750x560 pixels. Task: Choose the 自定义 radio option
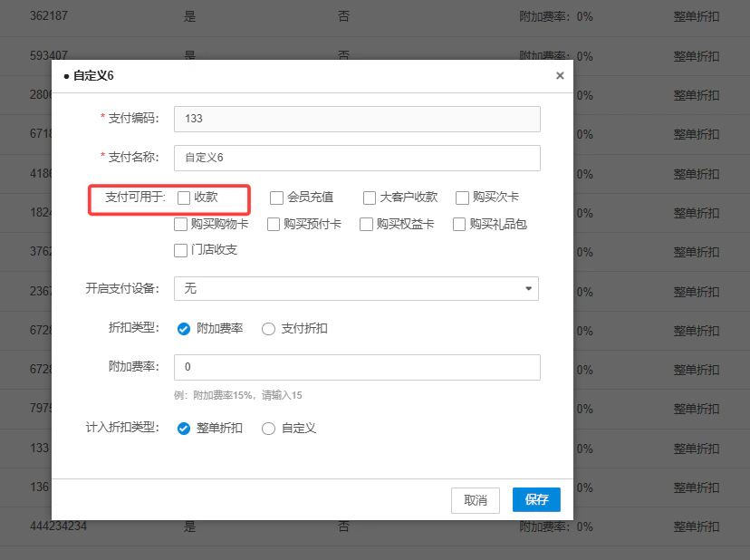(x=268, y=429)
